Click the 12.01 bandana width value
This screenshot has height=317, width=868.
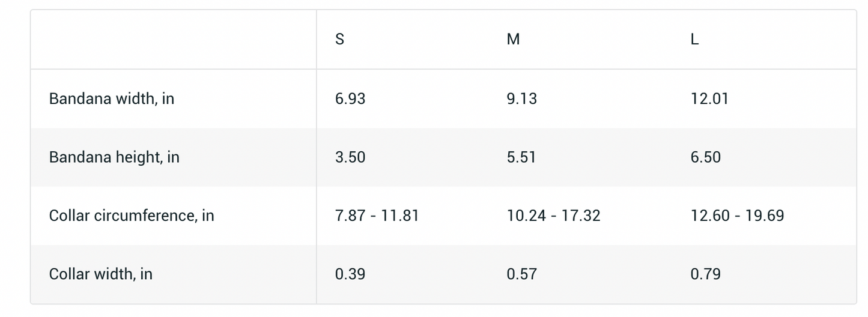pos(709,98)
